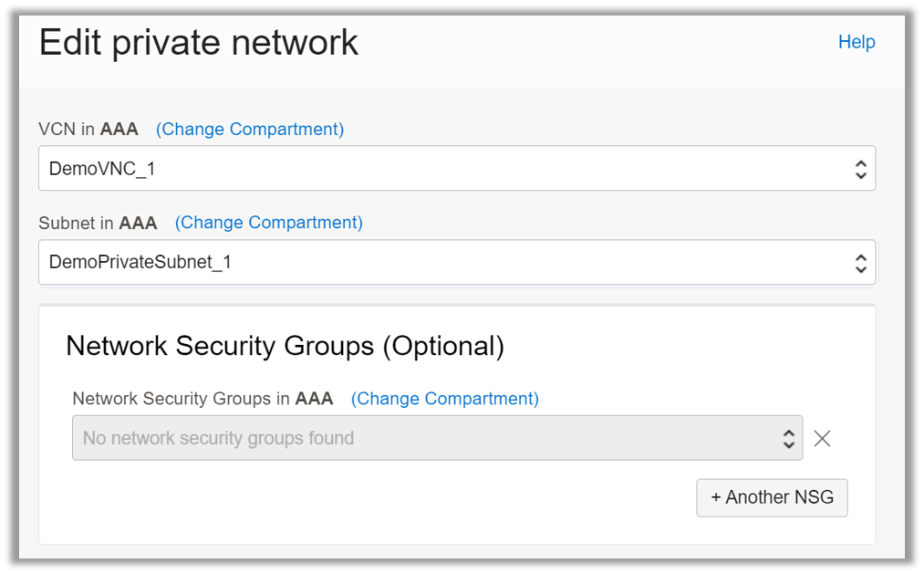This screenshot has height=574, width=924.
Task: Click the Edit private network title area
Action: 198,42
